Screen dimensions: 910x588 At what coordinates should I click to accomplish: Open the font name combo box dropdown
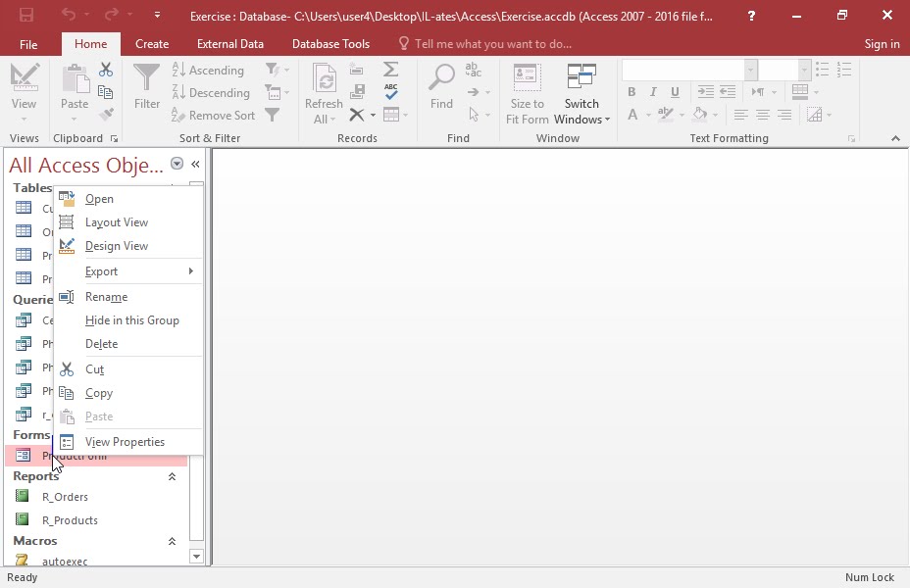[750, 71]
